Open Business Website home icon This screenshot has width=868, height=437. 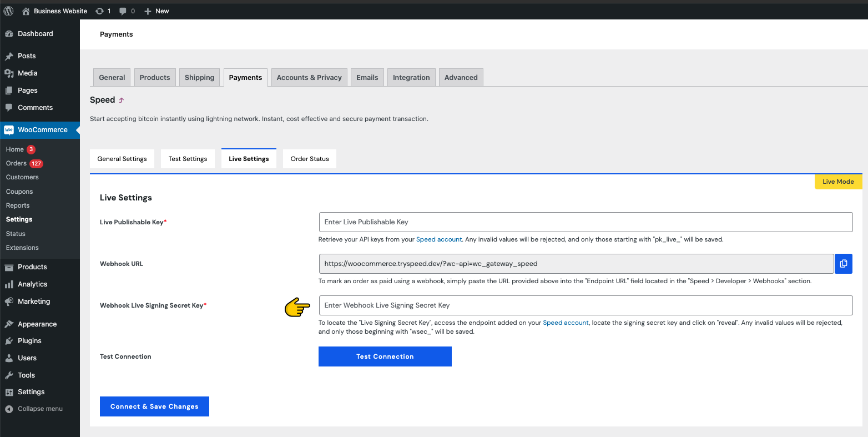click(x=26, y=11)
